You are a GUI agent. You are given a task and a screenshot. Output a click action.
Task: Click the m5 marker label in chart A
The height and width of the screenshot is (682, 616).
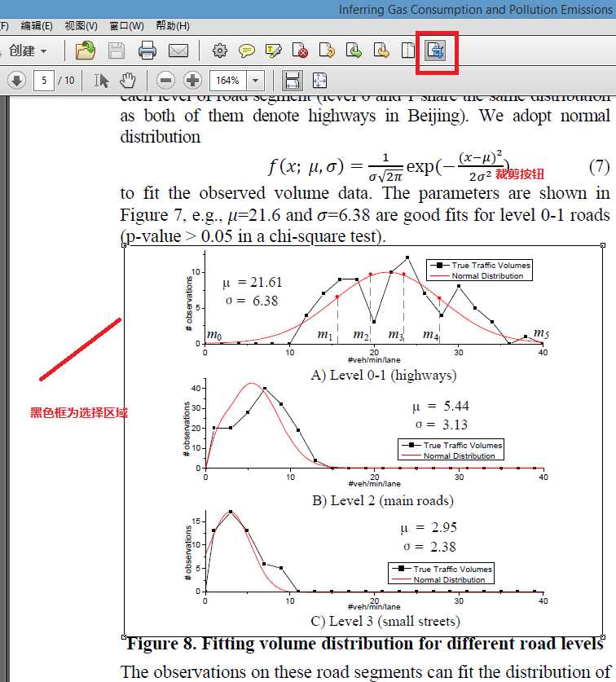[542, 333]
